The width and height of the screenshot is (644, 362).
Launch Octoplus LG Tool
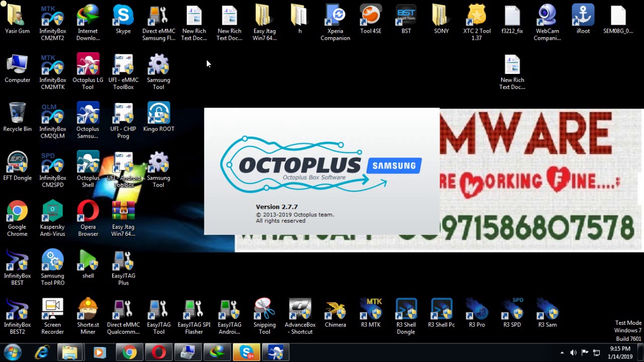pyautogui.click(x=88, y=72)
